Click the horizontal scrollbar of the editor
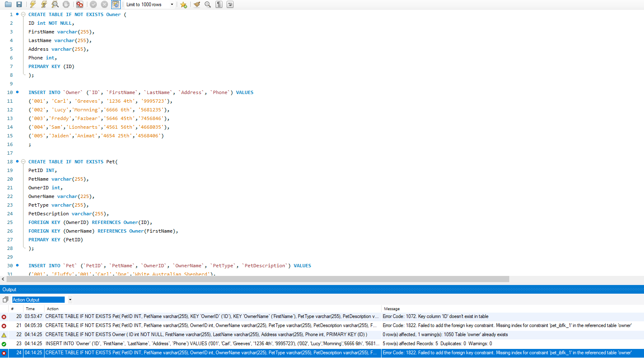The height and width of the screenshot is (358, 644). (258, 279)
